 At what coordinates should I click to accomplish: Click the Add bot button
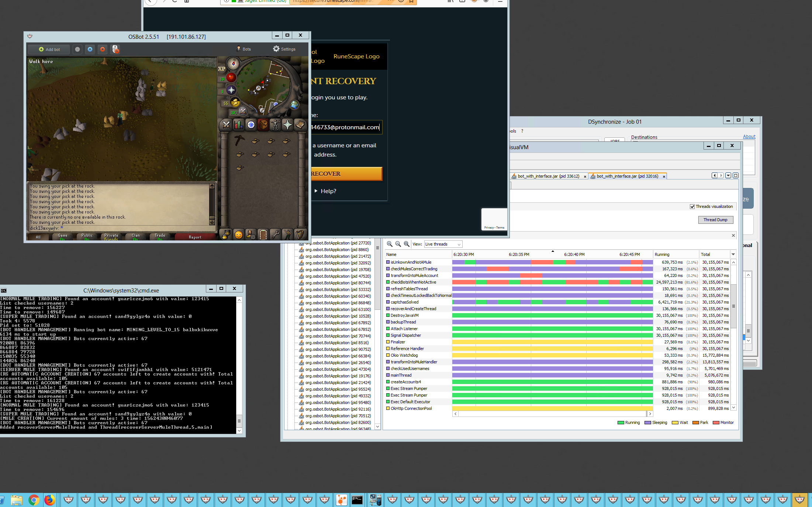click(49, 49)
